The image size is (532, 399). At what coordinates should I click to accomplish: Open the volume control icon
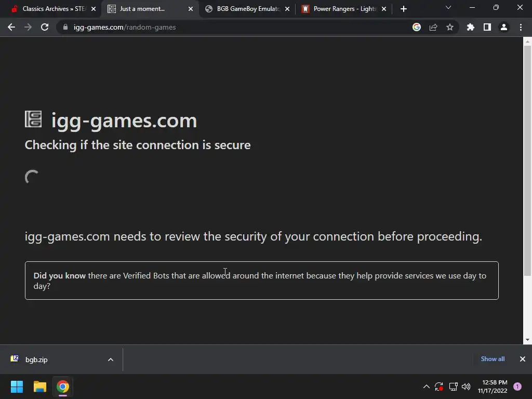tap(466, 387)
